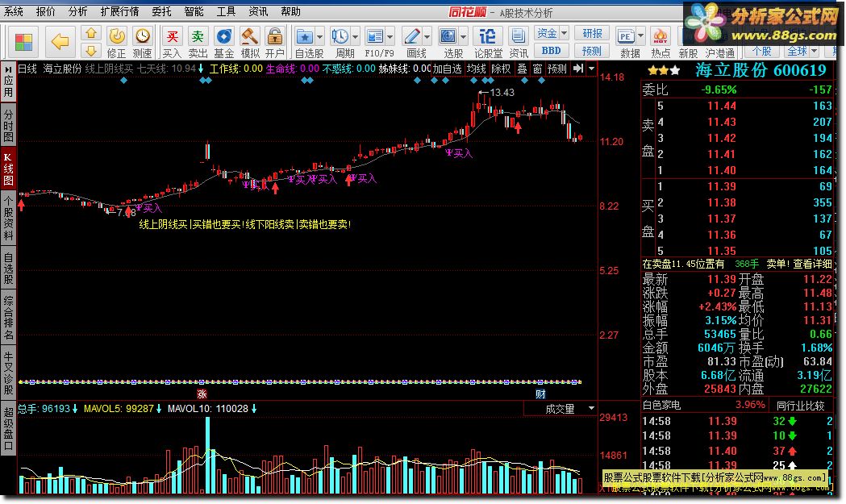Viewport: 846px width, 504px height.
Task: Open the 系统 menu
Action: tap(14, 11)
